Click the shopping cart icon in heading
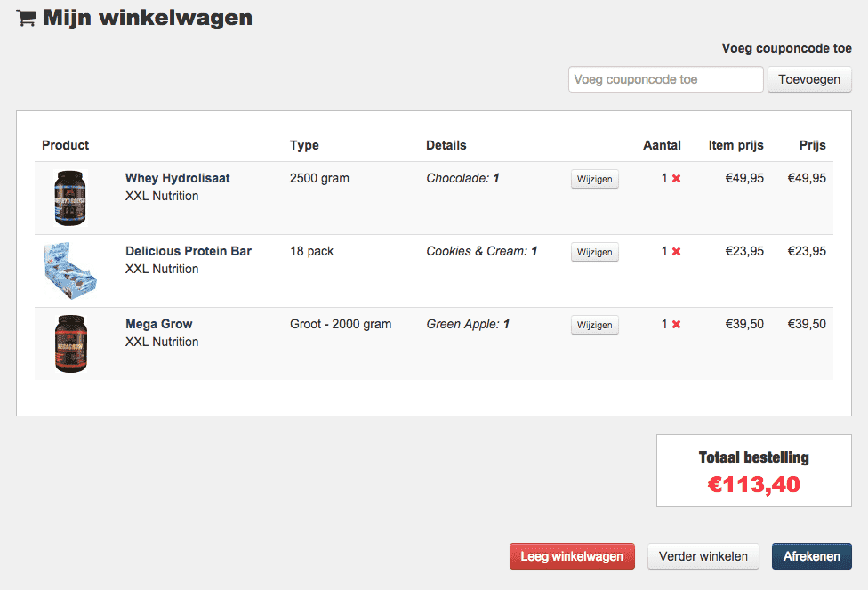Image resolution: width=868 pixels, height=590 pixels. (x=27, y=18)
